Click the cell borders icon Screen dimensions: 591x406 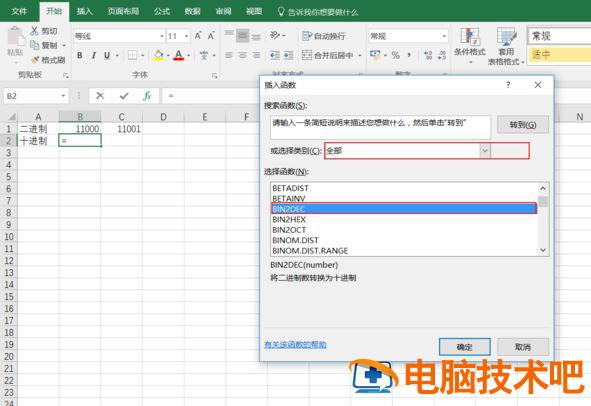pos(132,55)
